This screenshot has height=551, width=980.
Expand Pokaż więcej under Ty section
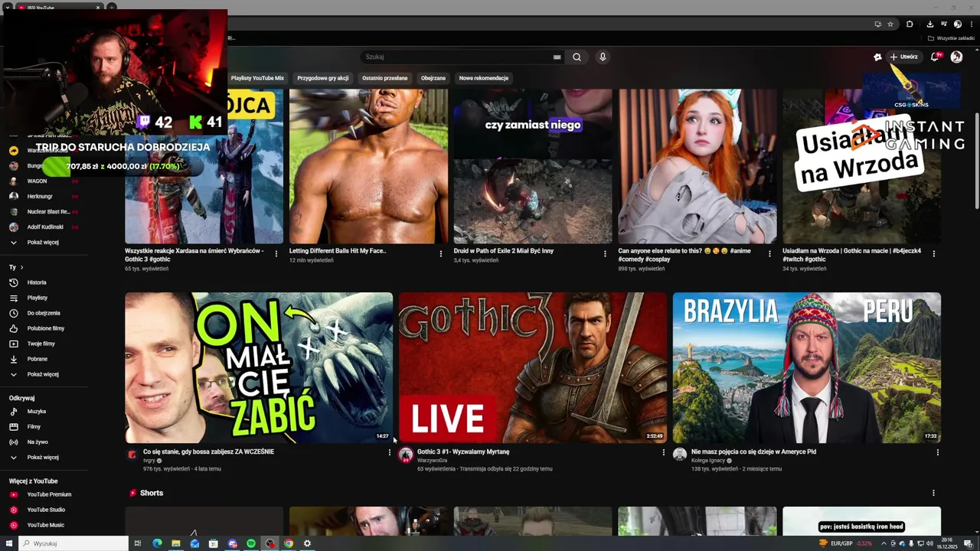pyautogui.click(x=43, y=374)
